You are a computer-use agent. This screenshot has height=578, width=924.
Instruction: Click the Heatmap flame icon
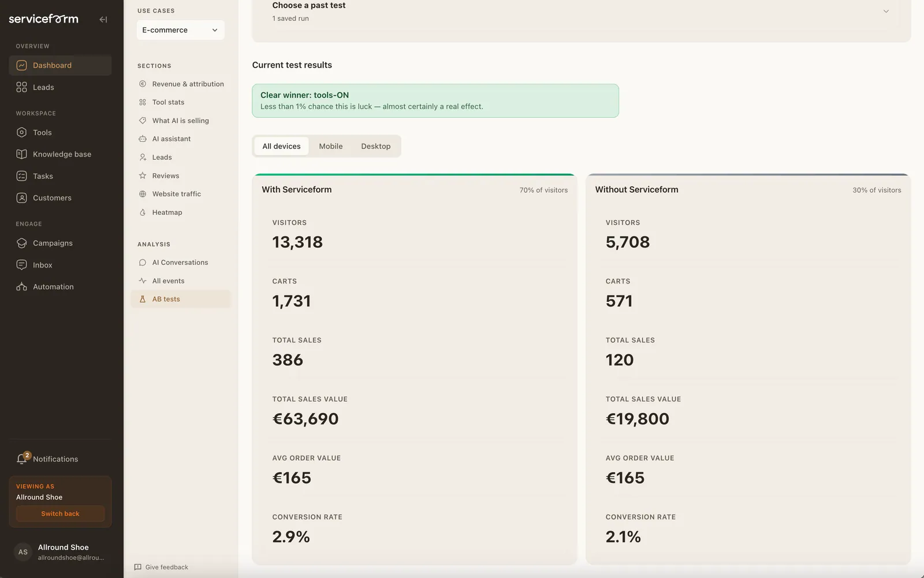pyautogui.click(x=143, y=212)
